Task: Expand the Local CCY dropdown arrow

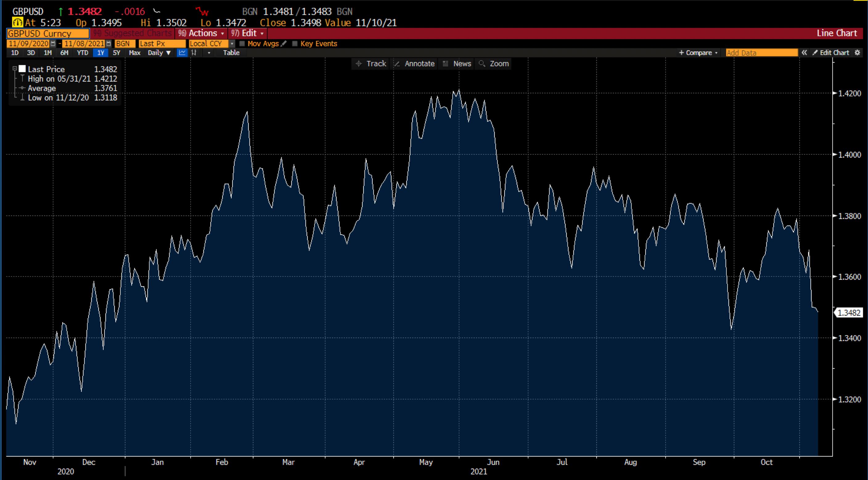Action: [x=232, y=44]
